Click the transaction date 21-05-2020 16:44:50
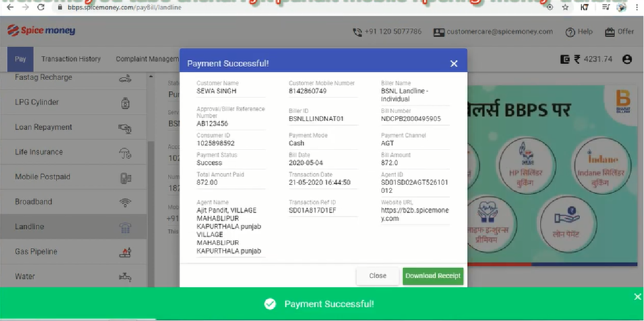 [x=319, y=182]
